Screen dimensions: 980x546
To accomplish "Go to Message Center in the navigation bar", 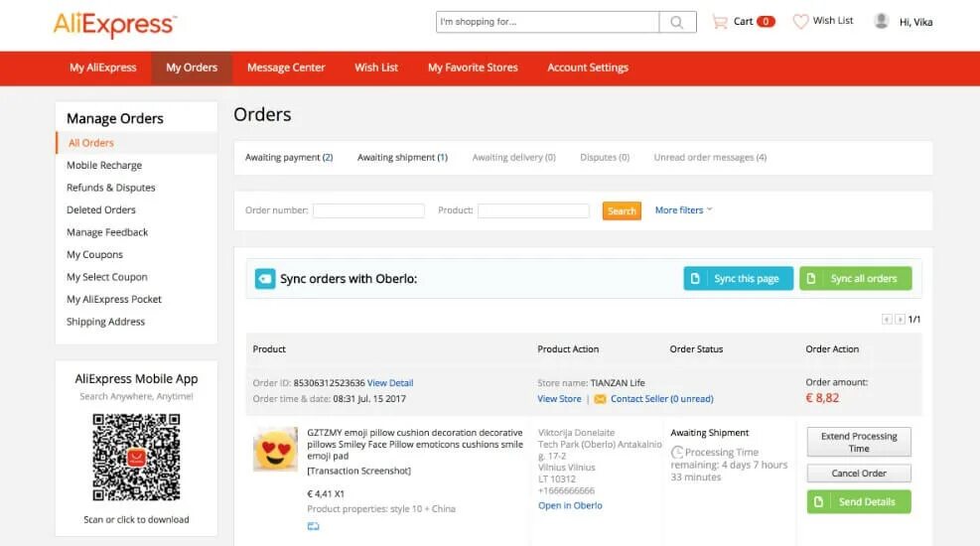I will click(x=286, y=68).
